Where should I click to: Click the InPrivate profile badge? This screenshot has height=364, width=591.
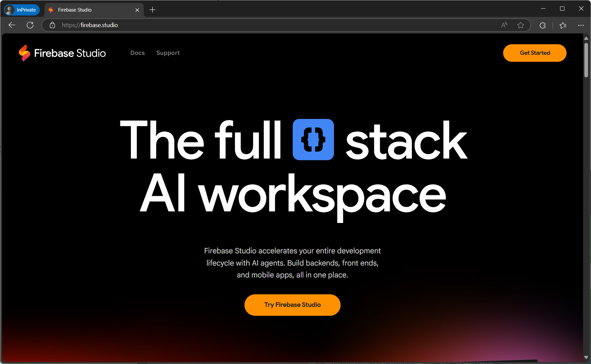pos(22,10)
